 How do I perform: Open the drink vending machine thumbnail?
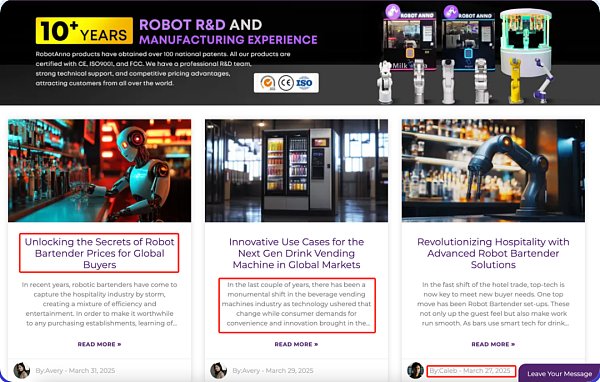pyautogui.click(x=296, y=170)
